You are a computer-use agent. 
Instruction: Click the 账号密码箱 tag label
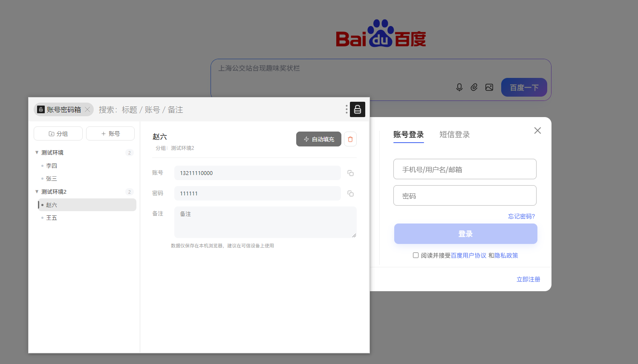64,109
